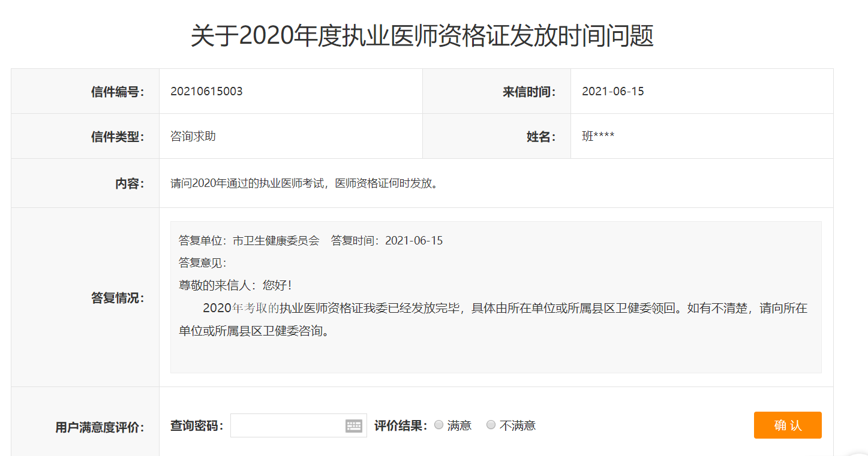Select the 满意 radio button
Viewport: 868px width, 456px height.
[439, 425]
